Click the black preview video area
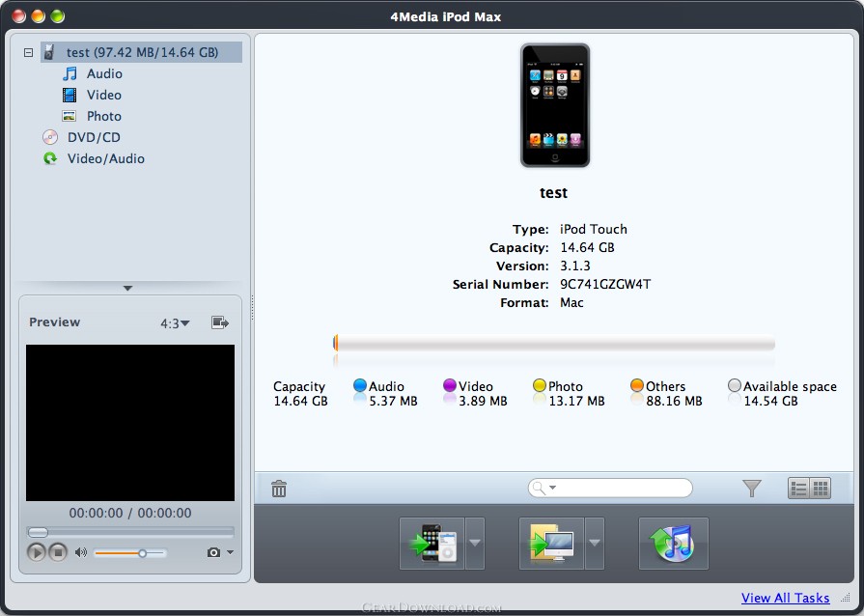Viewport: 864px width, 616px height. (130, 423)
